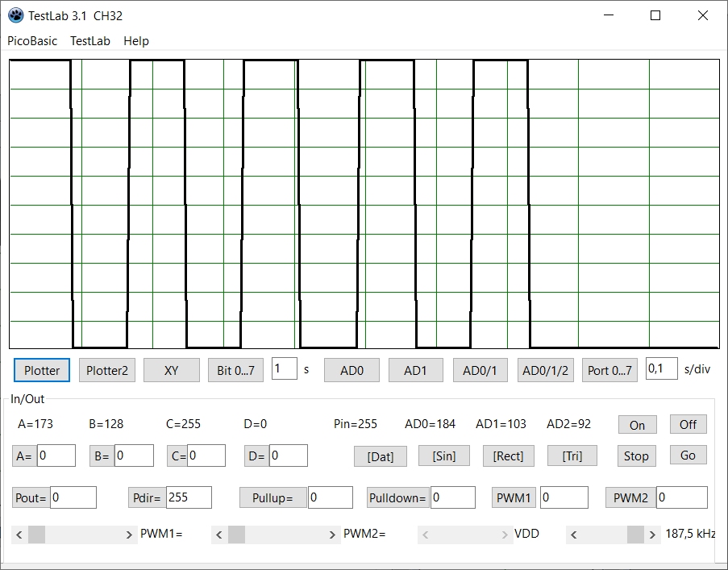Open the TestLab menu

90,40
